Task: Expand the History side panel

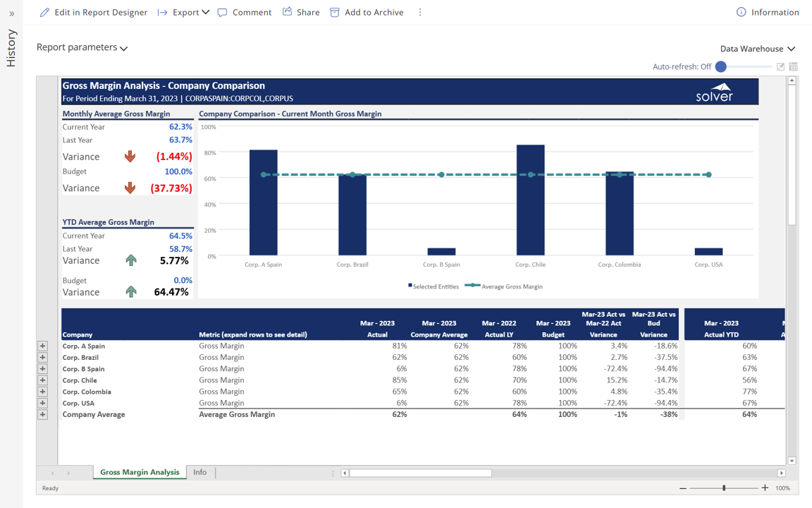Action: click(11, 13)
